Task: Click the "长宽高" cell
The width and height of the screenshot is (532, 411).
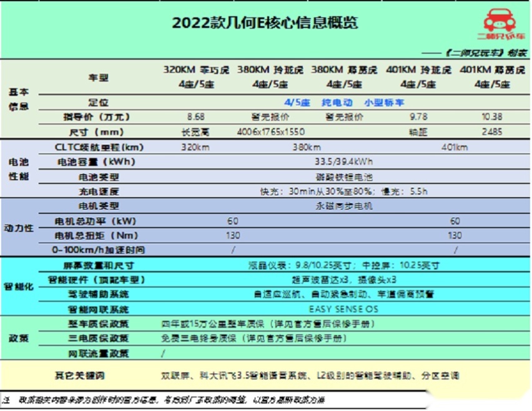Action: [195, 132]
